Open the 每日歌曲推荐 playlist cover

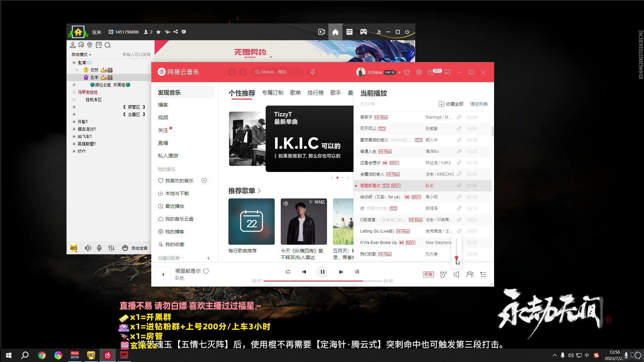(252, 222)
